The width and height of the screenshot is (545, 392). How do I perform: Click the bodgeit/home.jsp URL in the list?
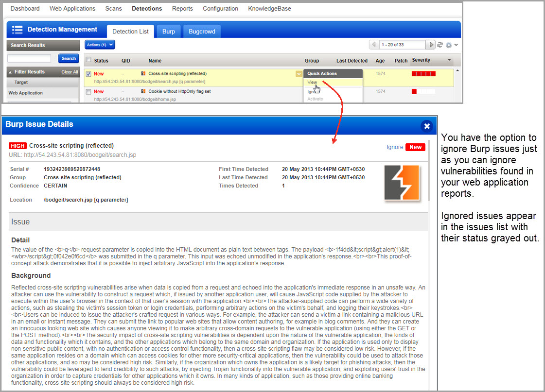coord(135,99)
